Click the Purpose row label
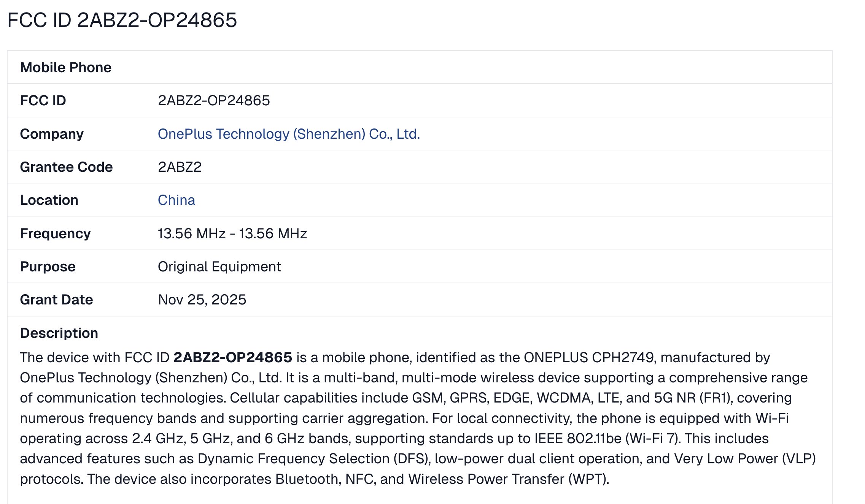Image resolution: width=865 pixels, height=504 pixels. 48,266
